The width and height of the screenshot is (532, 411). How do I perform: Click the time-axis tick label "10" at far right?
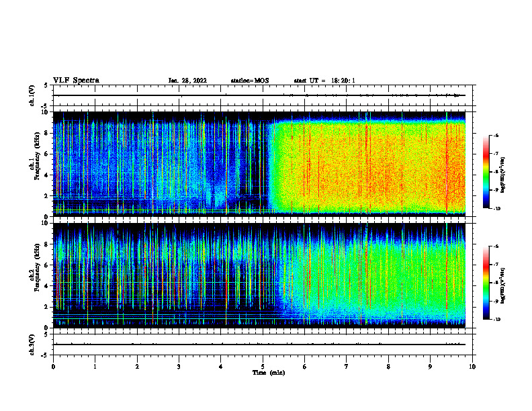pyautogui.click(x=472, y=367)
